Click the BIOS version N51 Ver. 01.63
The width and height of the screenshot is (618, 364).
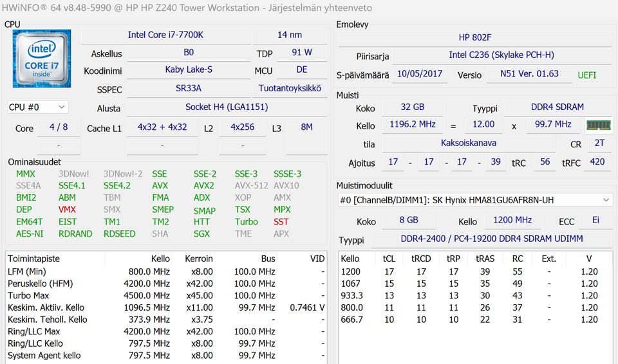529,74
